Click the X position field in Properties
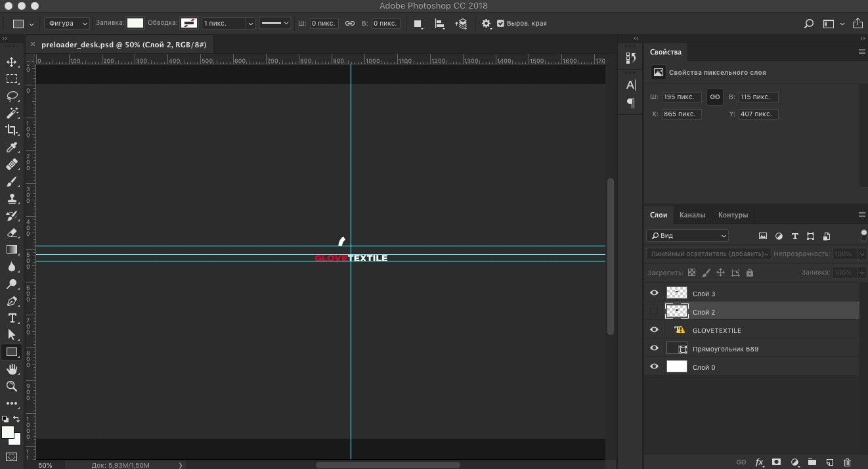The height and width of the screenshot is (469, 868). tap(682, 114)
